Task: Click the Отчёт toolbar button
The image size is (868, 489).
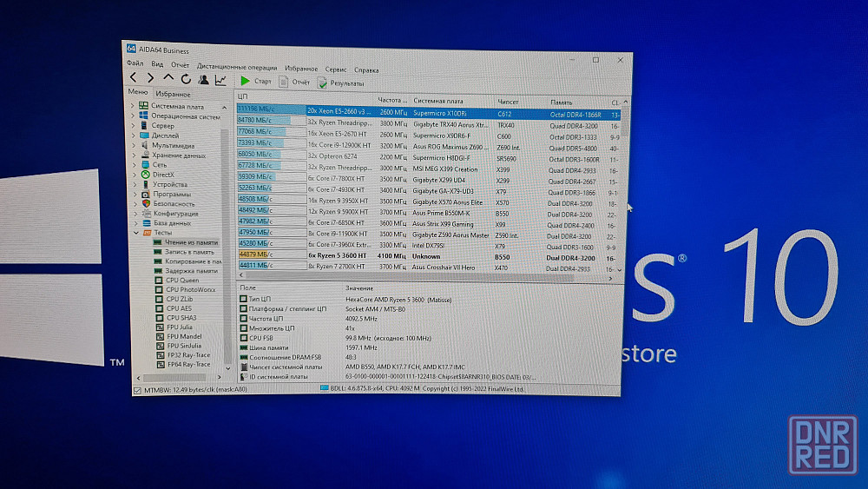Action: [x=294, y=82]
